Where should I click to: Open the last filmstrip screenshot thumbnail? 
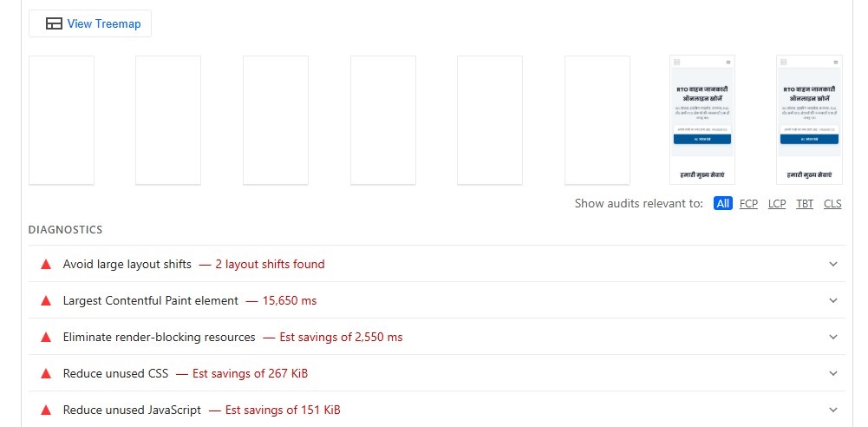[x=809, y=120]
